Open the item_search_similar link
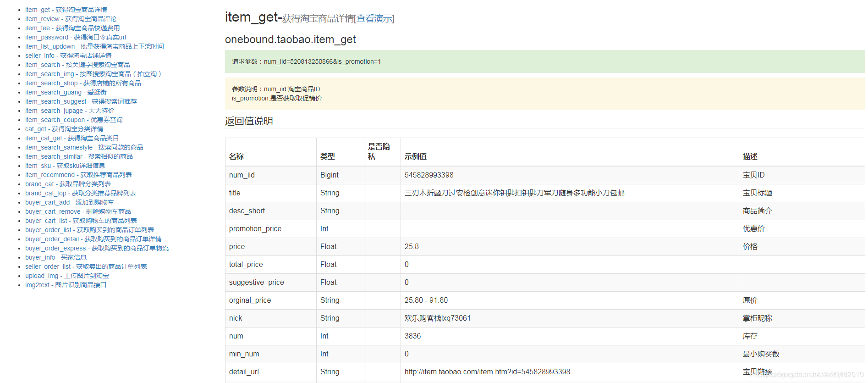This screenshot has height=383, width=868. (x=79, y=156)
